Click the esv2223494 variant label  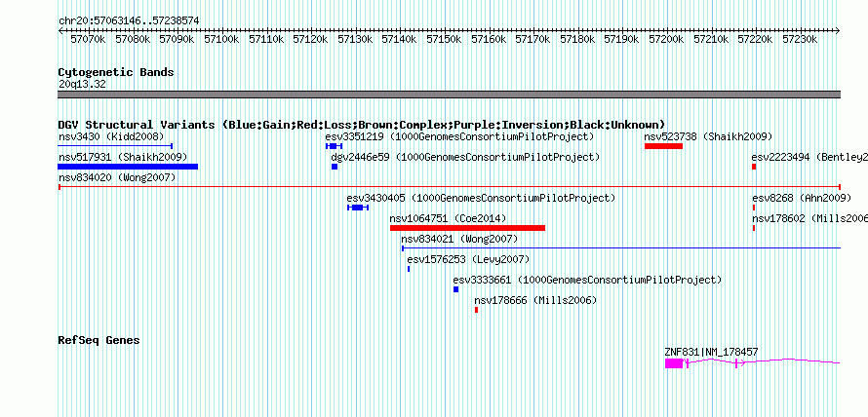pyautogui.click(x=809, y=157)
